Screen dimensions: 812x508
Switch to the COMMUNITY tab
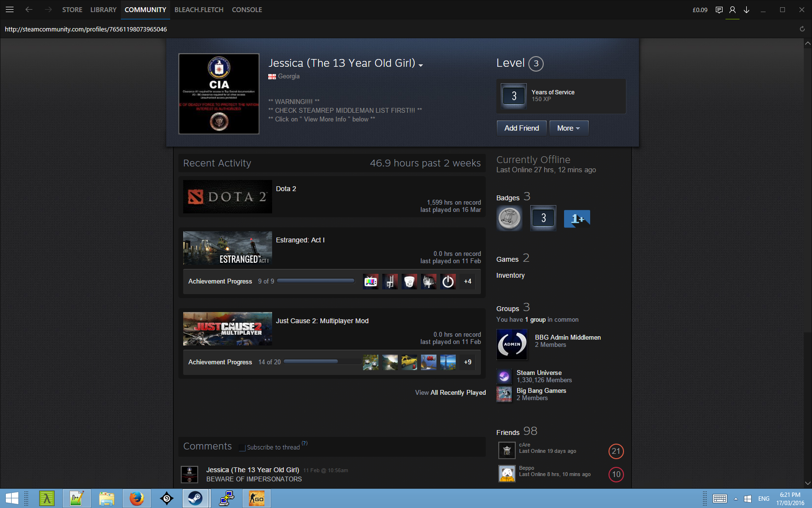(x=145, y=10)
